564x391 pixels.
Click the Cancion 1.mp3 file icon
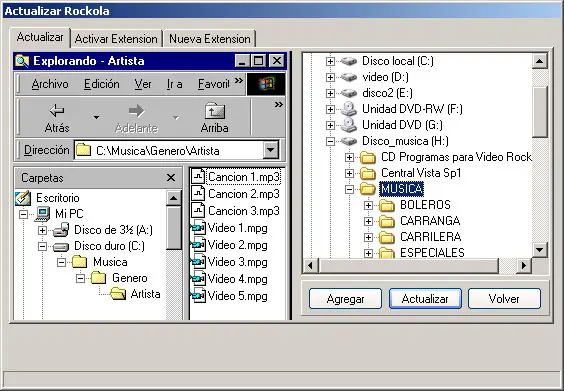coord(198,177)
